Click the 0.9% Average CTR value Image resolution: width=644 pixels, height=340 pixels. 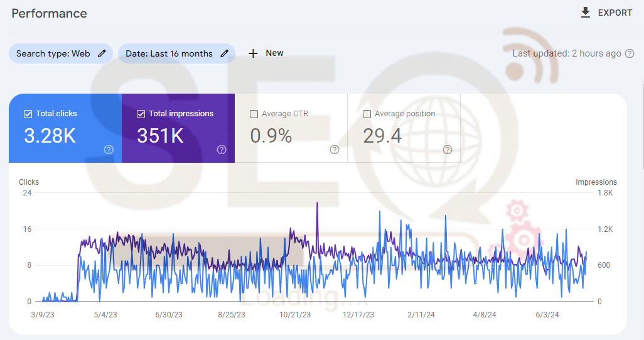[x=271, y=136]
